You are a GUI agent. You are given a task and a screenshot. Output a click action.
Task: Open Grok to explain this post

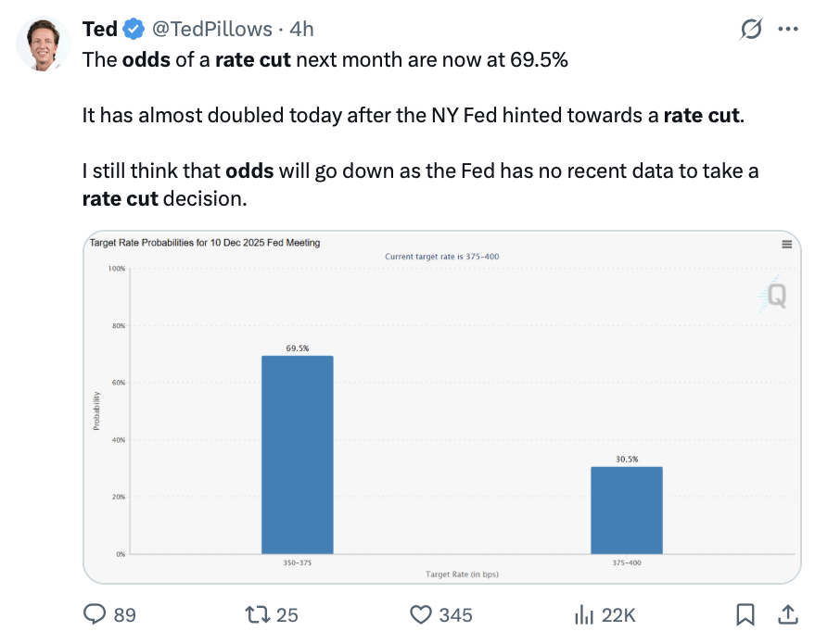[752, 28]
